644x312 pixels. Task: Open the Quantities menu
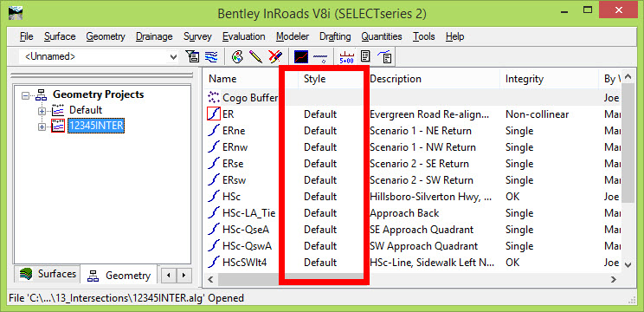click(x=382, y=36)
